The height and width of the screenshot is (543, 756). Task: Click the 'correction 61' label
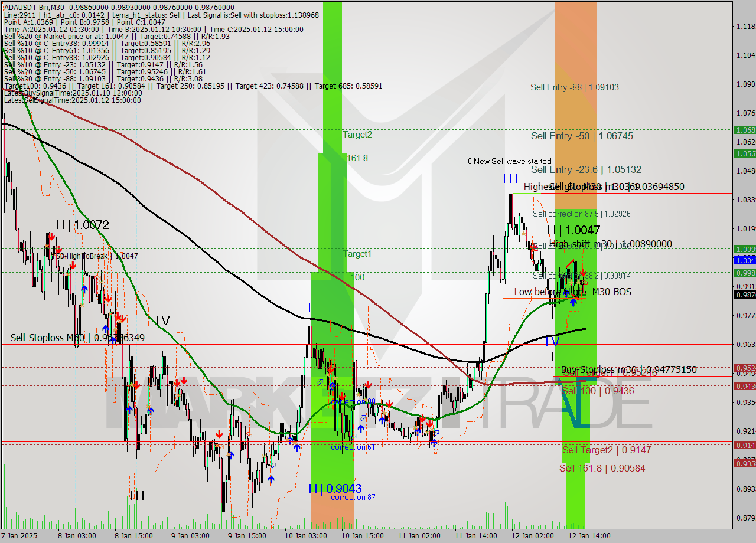tap(353, 447)
